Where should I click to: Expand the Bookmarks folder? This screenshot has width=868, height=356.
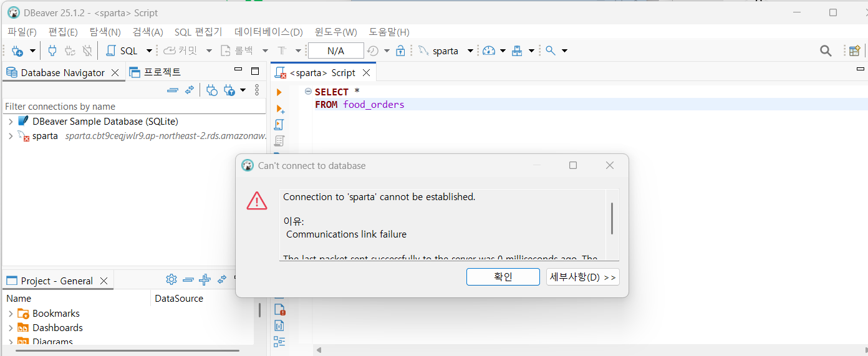click(x=11, y=314)
